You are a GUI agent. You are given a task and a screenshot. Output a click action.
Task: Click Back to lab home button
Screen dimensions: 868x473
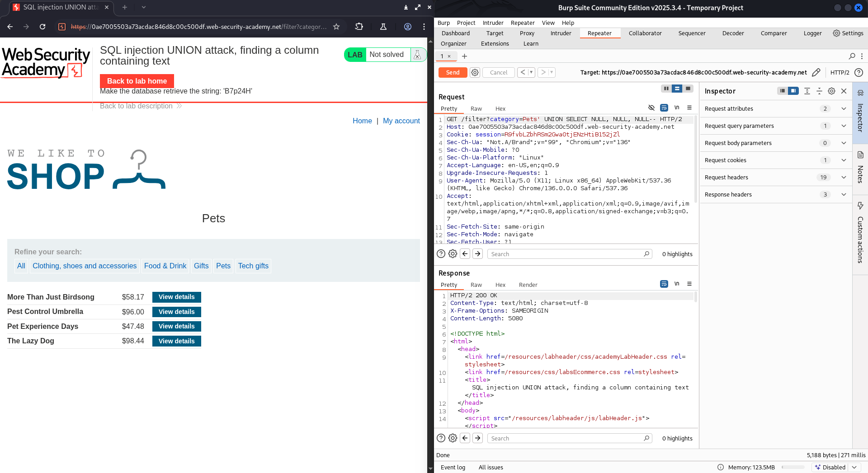coord(137,81)
